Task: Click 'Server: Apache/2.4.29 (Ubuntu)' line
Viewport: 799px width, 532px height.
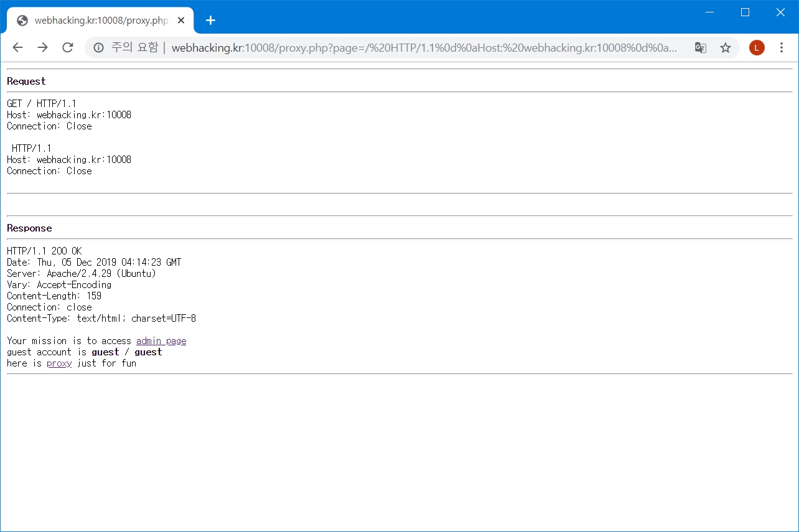Action: (x=82, y=273)
